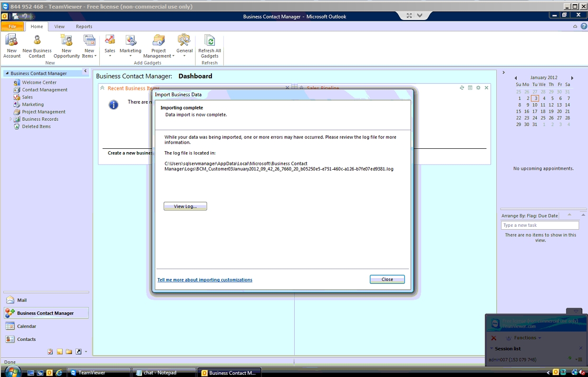Image resolution: width=588 pixels, height=377 pixels.
Task: Open Business Contact Manager in taskbar
Action: pyautogui.click(x=230, y=373)
